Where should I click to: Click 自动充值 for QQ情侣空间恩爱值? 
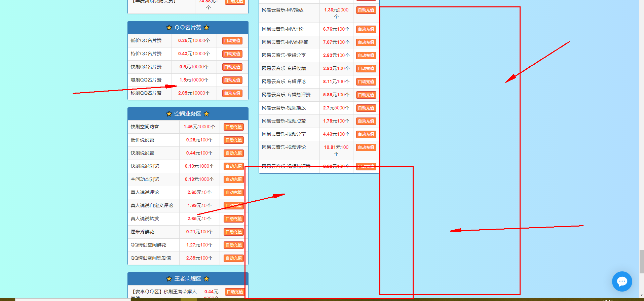234,258
